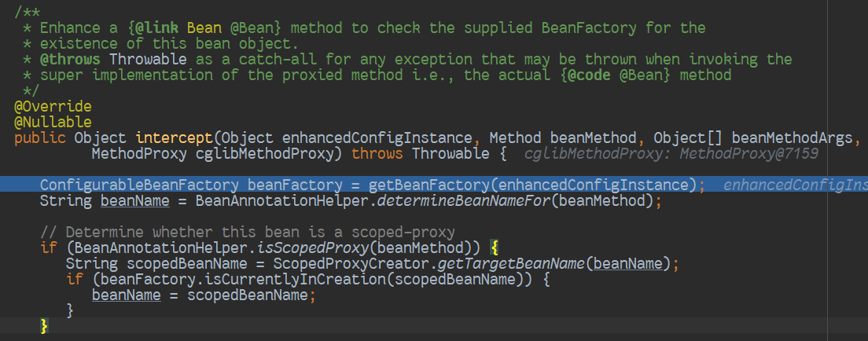This screenshot has height=341, width=868.
Task: Click the ConfigurableBeanFactory type on highlighted line
Action: (x=138, y=185)
